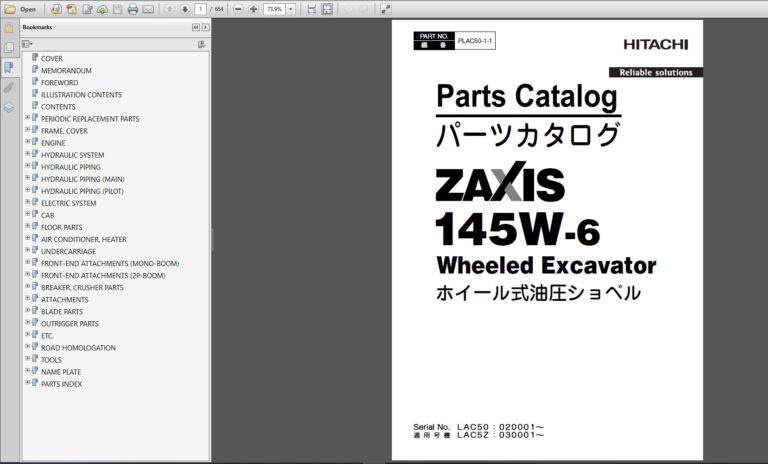Select the UNDERCARRIAGE bookmark
The width and height of the screenshot is (768, 464).
coord(69,251)
